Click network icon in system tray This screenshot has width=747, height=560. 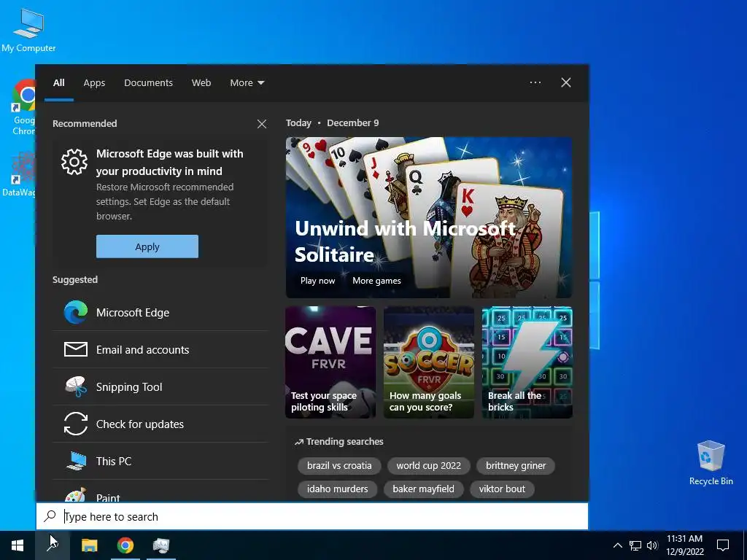[635, 545]
